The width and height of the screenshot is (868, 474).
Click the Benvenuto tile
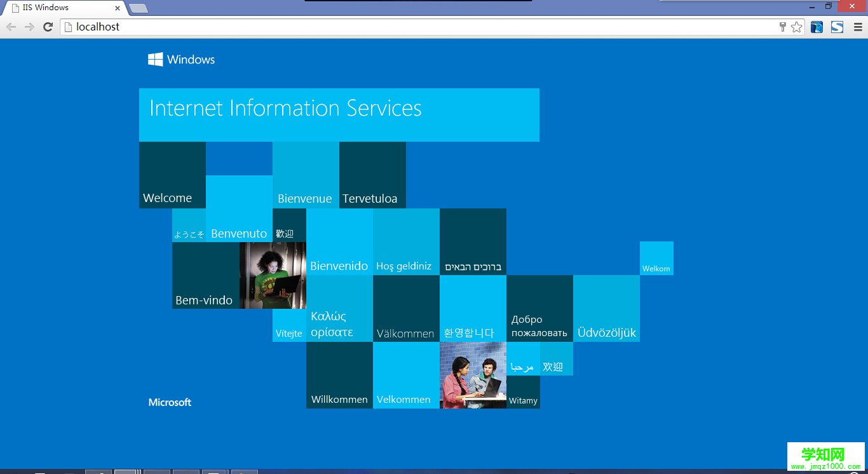click(239, 208)
